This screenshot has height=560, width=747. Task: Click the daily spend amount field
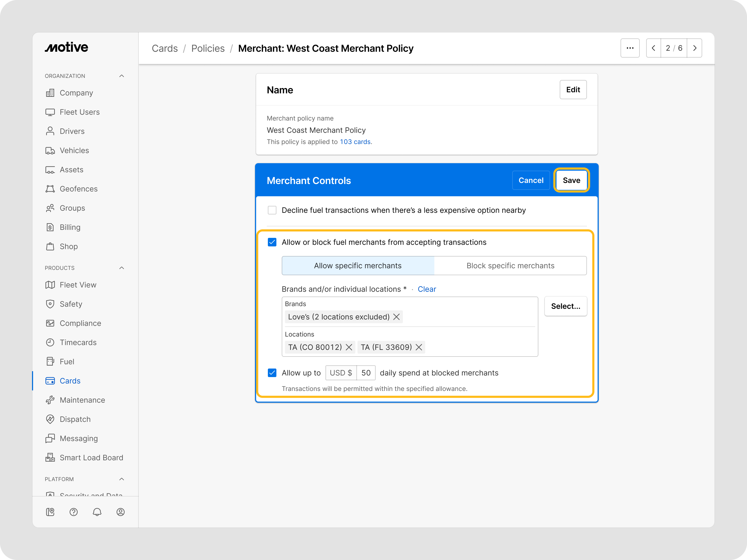(366, 373)
